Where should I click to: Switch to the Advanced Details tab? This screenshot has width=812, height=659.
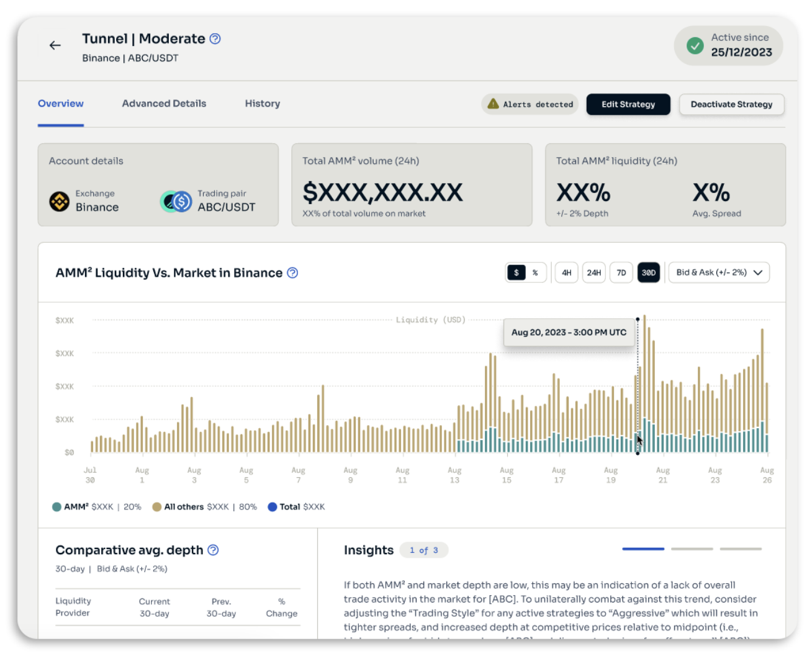(x=164, y=104)
